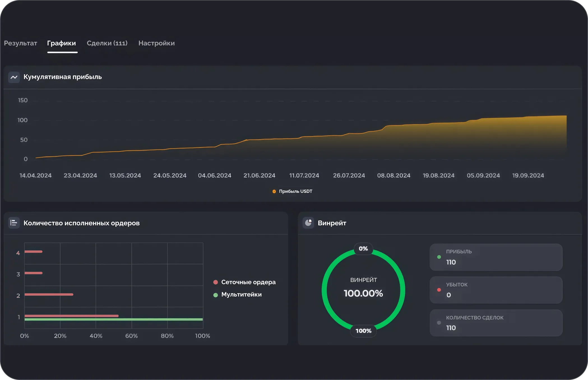Click the 21.06.2024 date on chart axis
The image size is (588, 380).
pyautogui.click(x=259, y=175)
